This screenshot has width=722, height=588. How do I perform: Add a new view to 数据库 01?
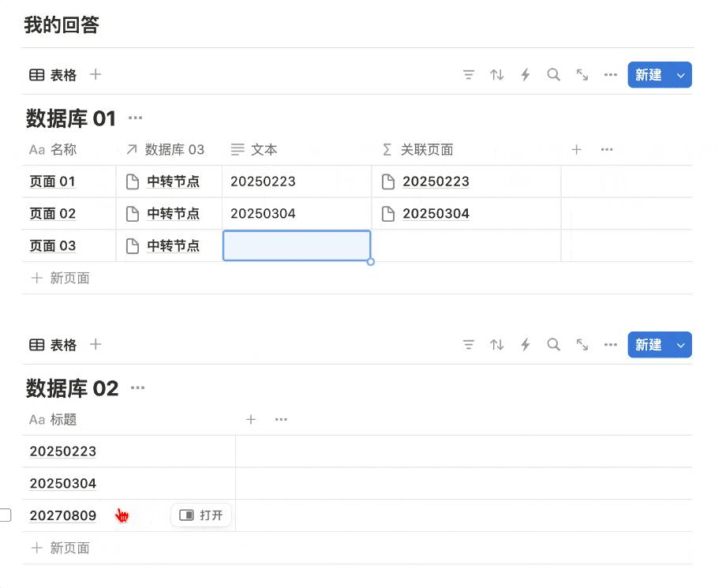[95, 74]
